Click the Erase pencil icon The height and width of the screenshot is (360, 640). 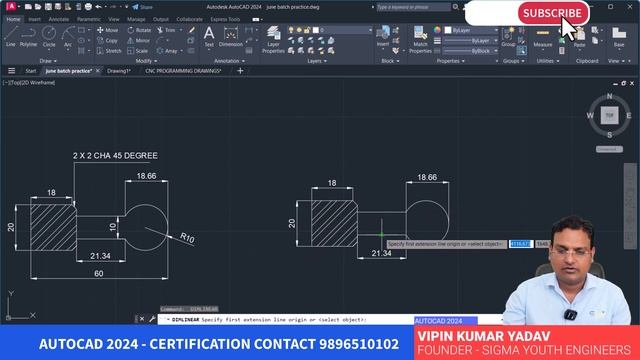(x=191, y=30)
